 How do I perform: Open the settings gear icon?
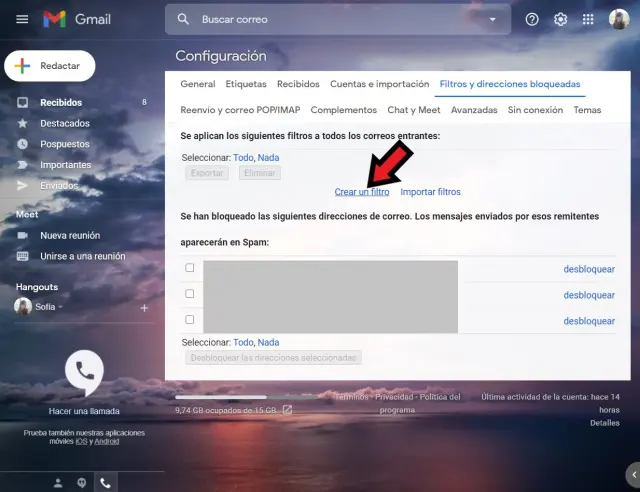pyautogui.click(x=560, y=19)
